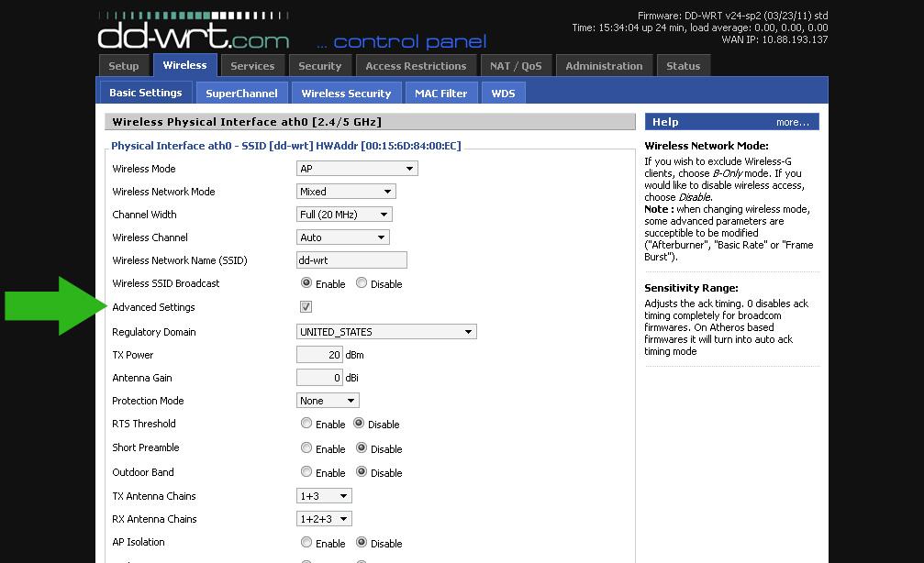Disable Wireless SSID Broadcast
Image resolution: width=924 pixels, height=563 pixels.
tap(362, 282)
